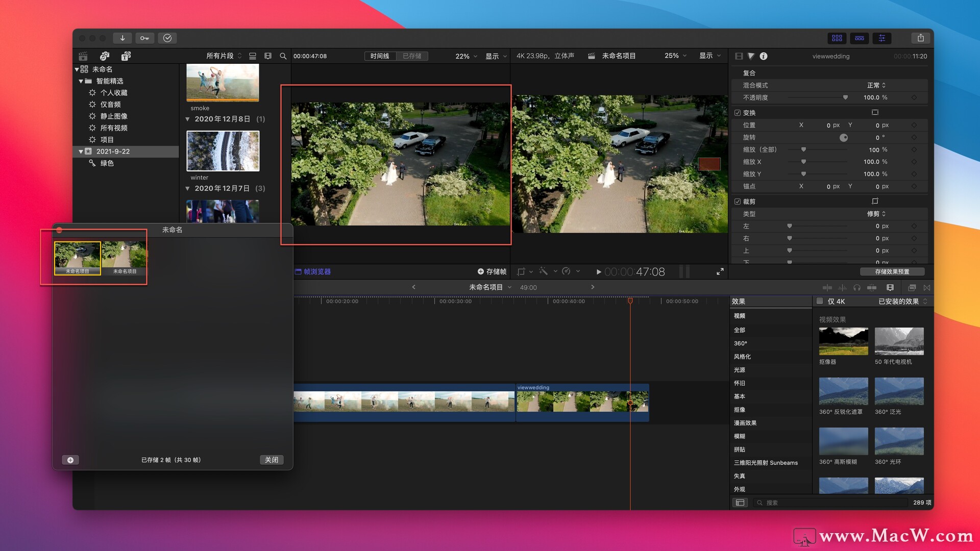Select the 全部 effects category
This screenshot has width=980, height=551.
point(739,330)
